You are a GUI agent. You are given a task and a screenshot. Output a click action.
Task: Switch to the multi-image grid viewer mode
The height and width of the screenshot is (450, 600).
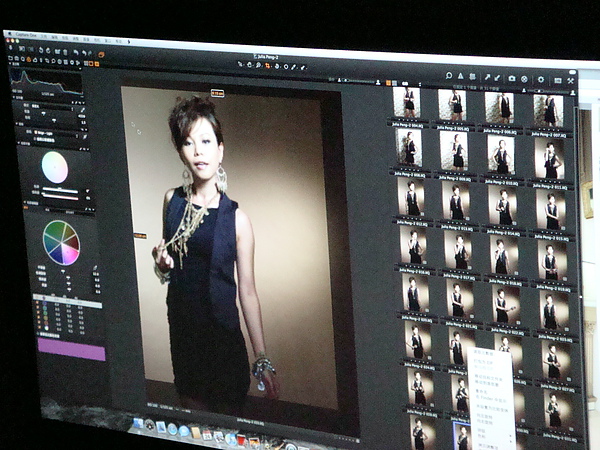(395, 83)
